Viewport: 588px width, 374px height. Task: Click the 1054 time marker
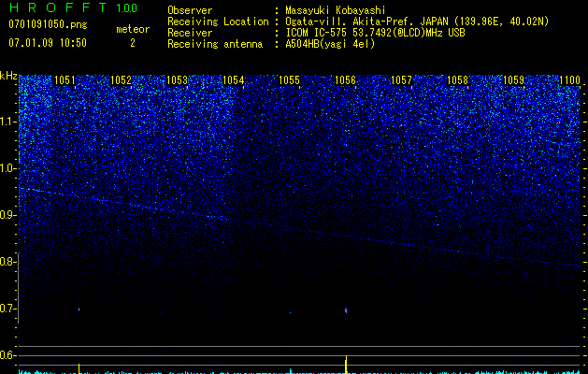[x=233, y=80]
